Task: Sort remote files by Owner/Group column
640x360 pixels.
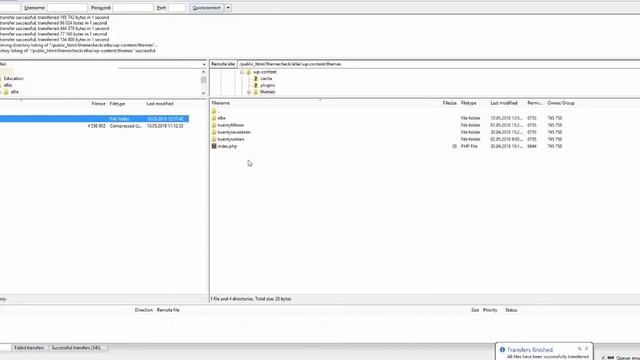Action: 561,103
